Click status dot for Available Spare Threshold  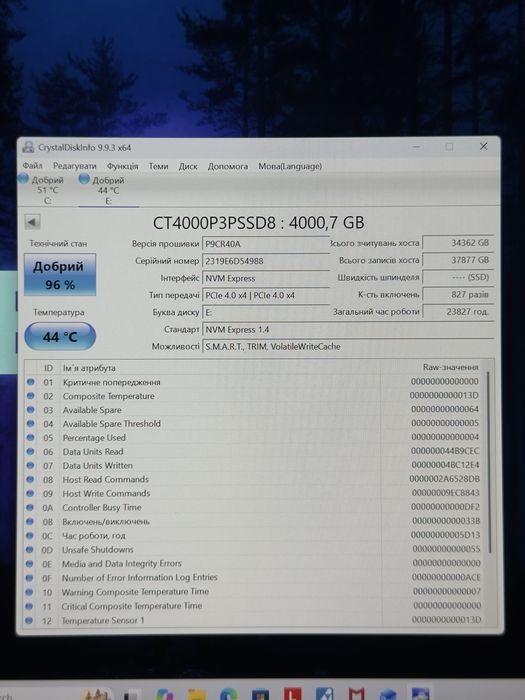pyautogui.click(x=30, y=423)
